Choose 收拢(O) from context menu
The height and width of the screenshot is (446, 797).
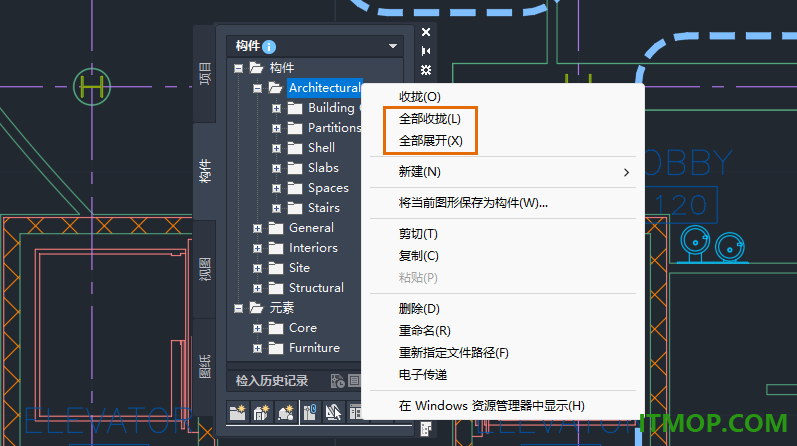419,97
